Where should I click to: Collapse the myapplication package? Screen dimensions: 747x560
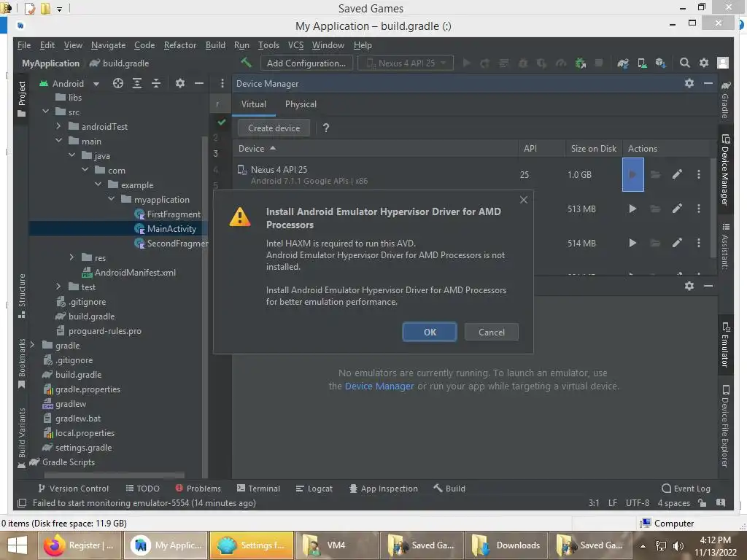[x=111, y=199]
